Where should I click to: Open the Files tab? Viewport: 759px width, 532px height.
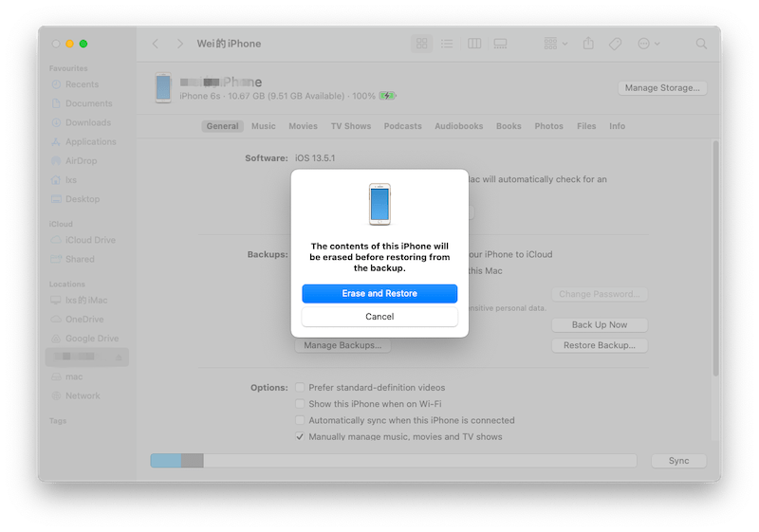coord(586,126)
